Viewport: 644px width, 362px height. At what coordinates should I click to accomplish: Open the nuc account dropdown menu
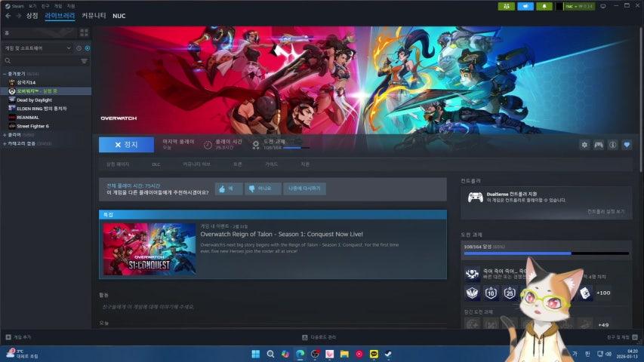point(579,6)
